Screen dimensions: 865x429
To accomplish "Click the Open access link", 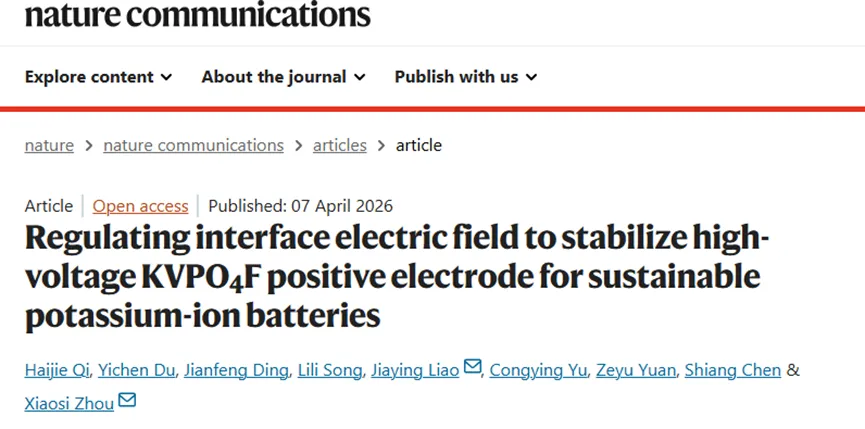I will [x=140, y=206].
